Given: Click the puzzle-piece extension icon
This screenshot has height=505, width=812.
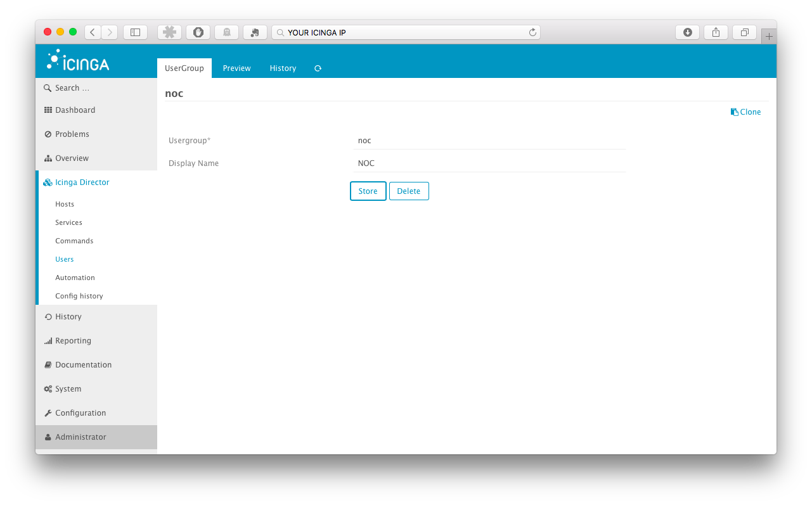Looking at the screenshot, I should point(169,32).
